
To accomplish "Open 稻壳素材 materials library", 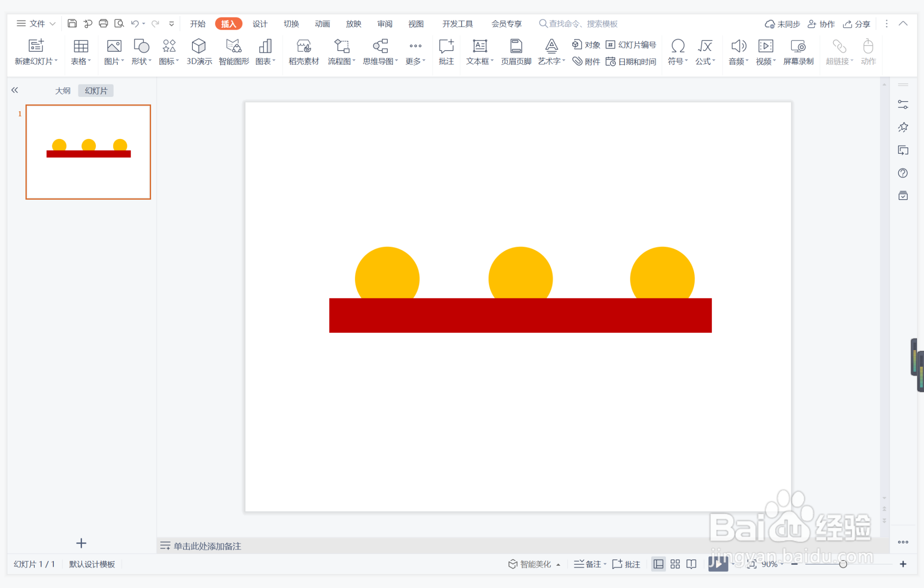I will coord(304,51).
